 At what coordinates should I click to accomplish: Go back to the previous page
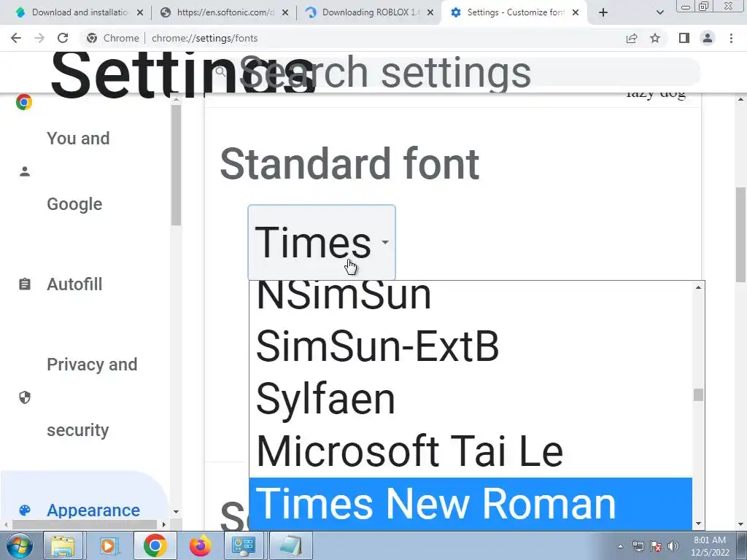[16, 39]
